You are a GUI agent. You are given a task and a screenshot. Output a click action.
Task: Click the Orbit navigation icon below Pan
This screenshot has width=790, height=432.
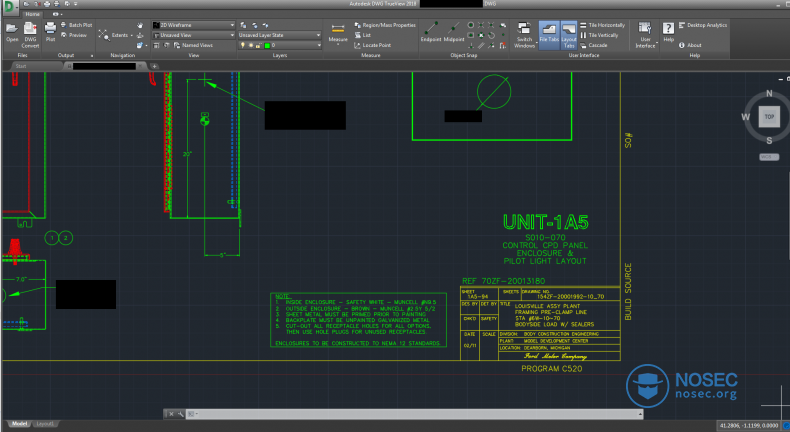140,35
